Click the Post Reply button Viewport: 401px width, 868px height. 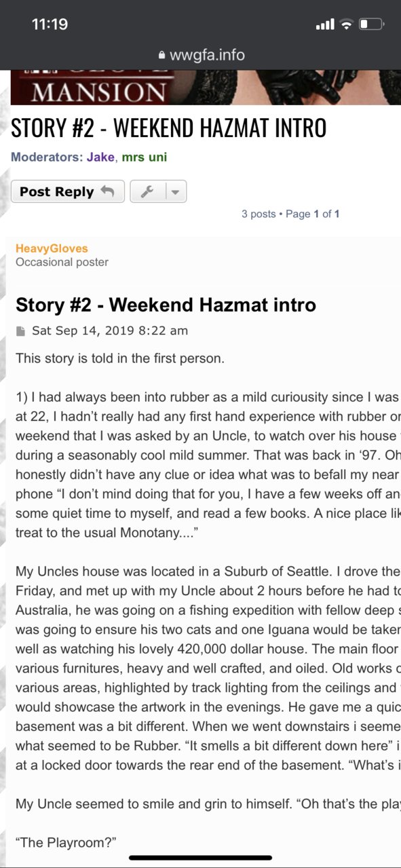click(68, 191)
